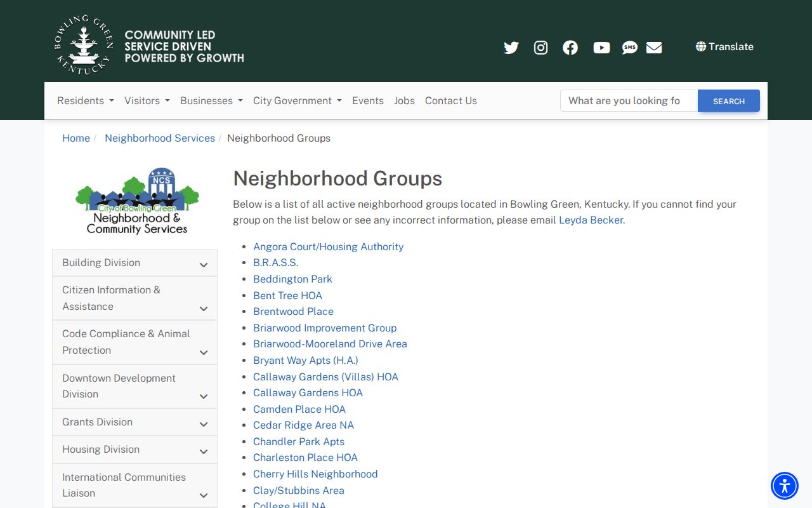812x508 pixels.
Task: Open the City Government dropdown menu
Action: pos(298,100)
